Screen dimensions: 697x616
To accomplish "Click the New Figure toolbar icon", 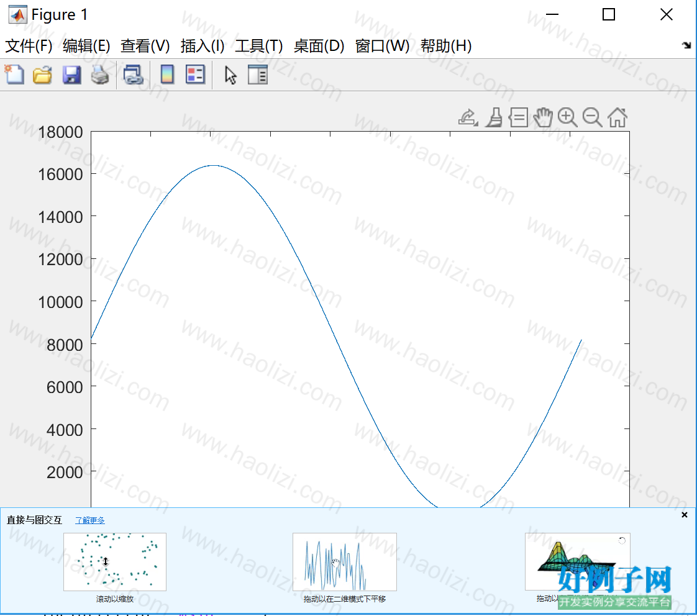I will (14, 75).
